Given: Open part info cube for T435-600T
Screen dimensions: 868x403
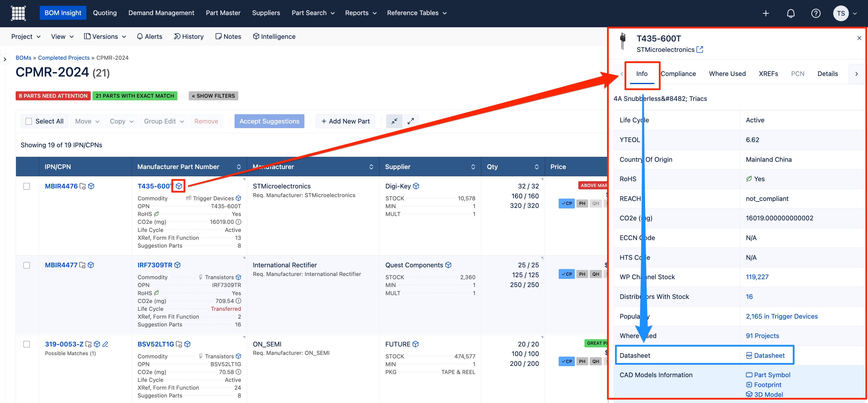Looking at the screenshot, I should pos(179,186).
